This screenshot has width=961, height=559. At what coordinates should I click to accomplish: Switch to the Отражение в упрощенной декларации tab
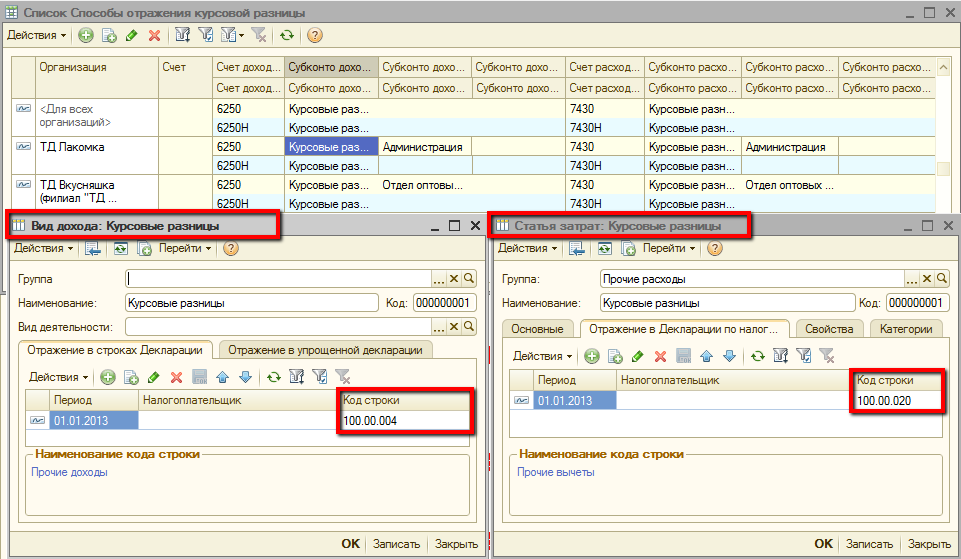325,349
